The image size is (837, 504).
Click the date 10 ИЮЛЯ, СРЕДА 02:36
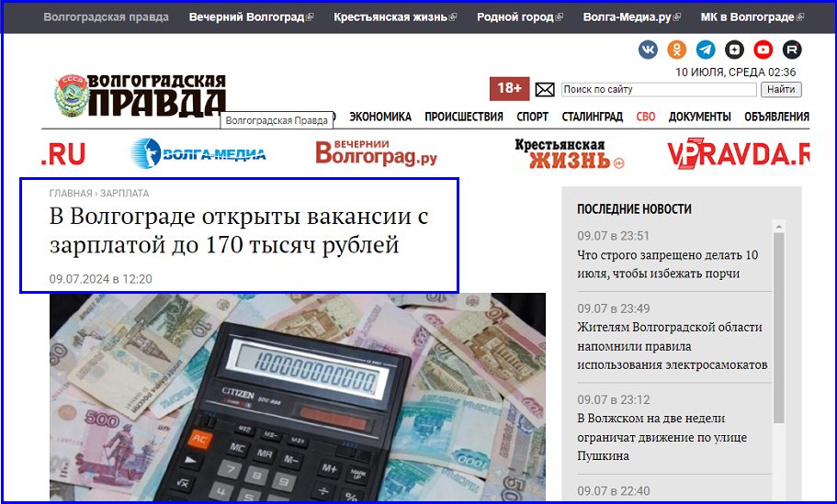point(736,72)
